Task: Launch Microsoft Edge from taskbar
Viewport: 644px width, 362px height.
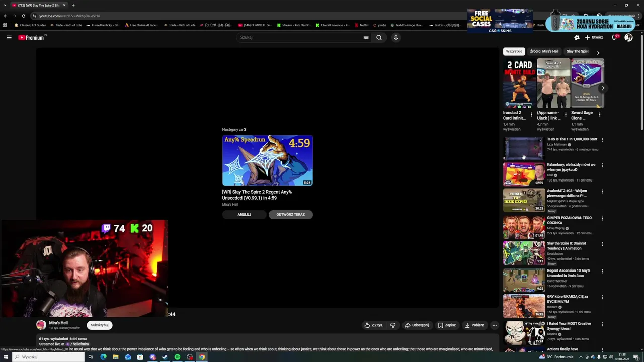Action: pos(103,357)
